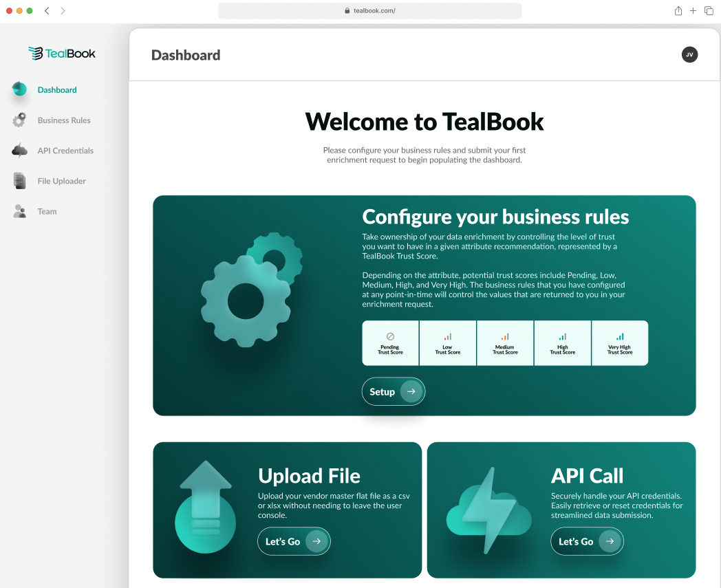Click the arrow circle on Setup button
Image resolution: width=721 pixels, height=588 pixels.
coord(411,391)
